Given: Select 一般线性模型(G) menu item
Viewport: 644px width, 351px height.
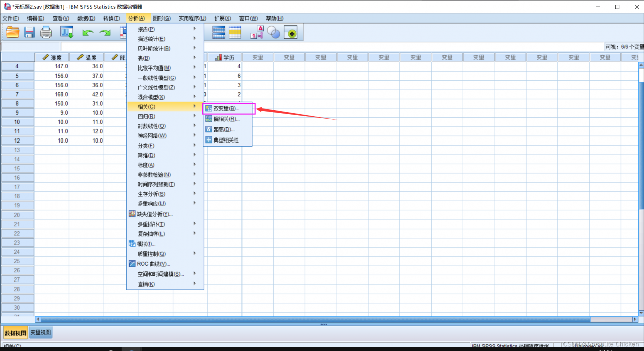Looking at the screenshot, I should tap(165, 78).
